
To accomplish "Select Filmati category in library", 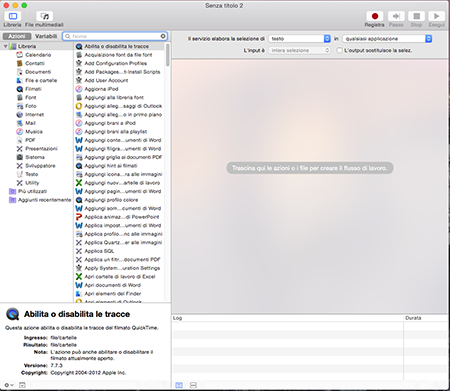I will (33, 89).
